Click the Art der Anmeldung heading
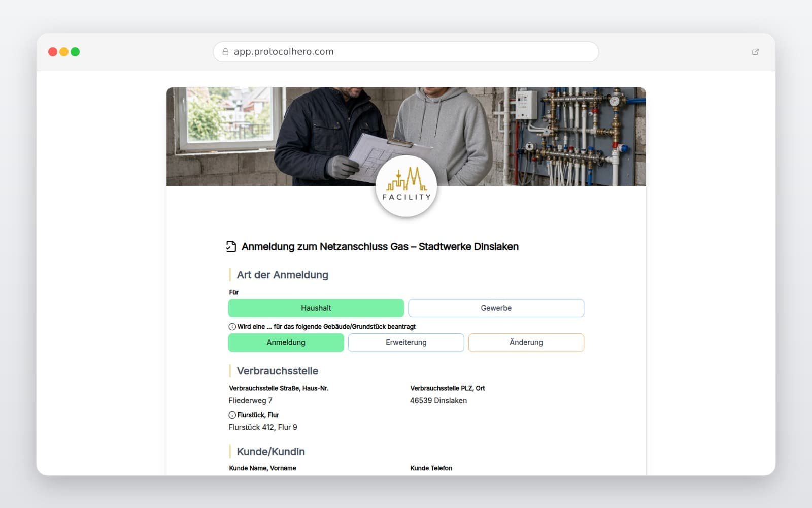The height and width of the screenshot is (508, 812). 283,275
